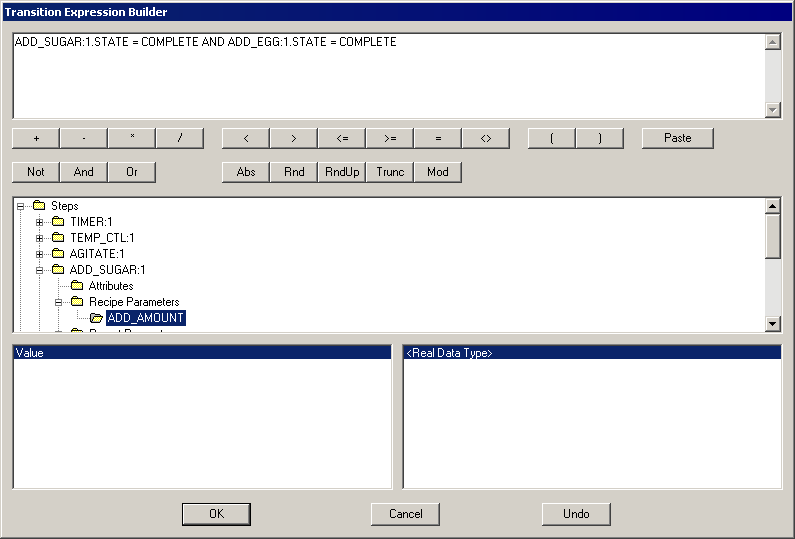Click Undo to revert expression change
Screen dimensions: 795x539
tap(576, 514)
